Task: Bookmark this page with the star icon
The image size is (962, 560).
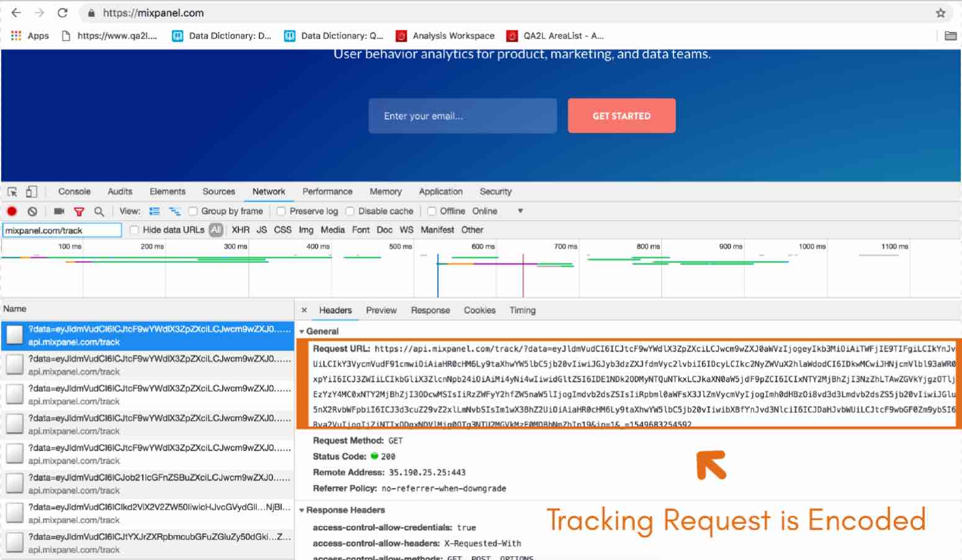Action: click(941, 13)
